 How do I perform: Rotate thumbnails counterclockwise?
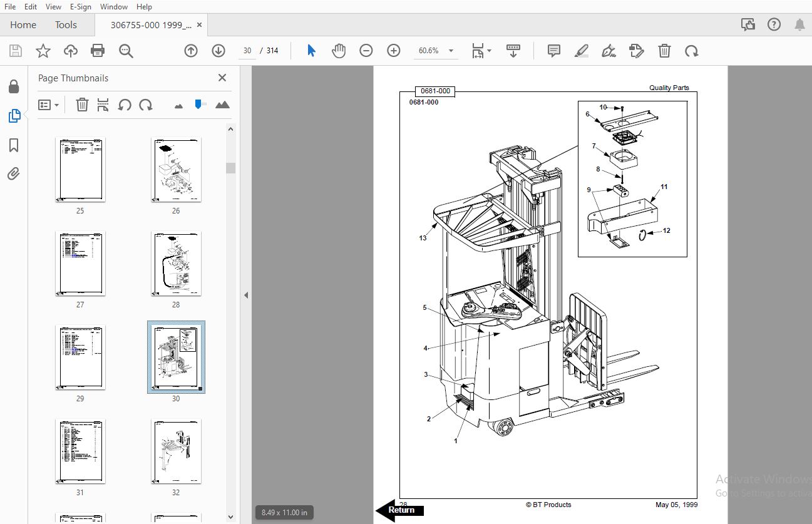125,105
